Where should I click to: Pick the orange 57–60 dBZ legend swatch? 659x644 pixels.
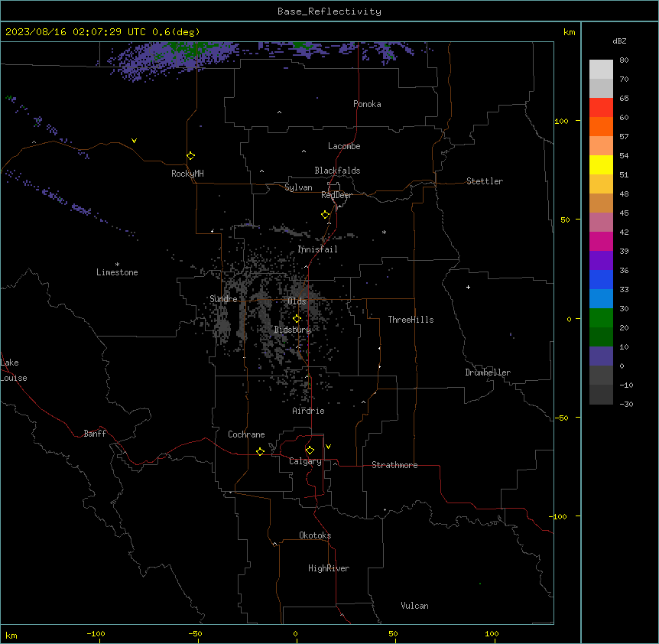pyautogui.click(x=601, y=127)
